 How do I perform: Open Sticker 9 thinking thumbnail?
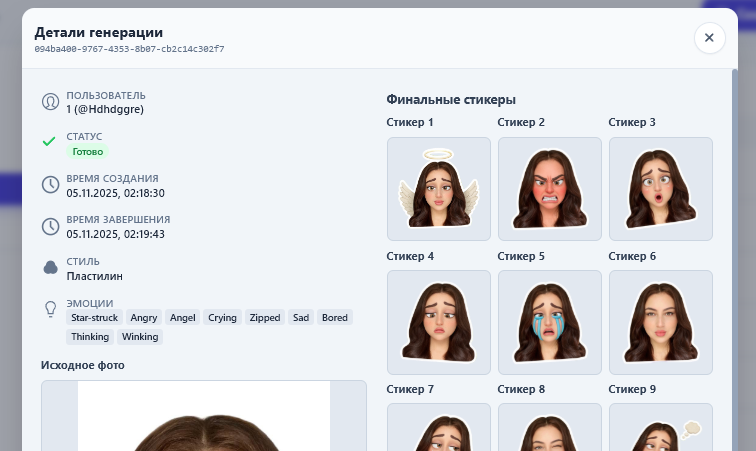coord(661,427)
